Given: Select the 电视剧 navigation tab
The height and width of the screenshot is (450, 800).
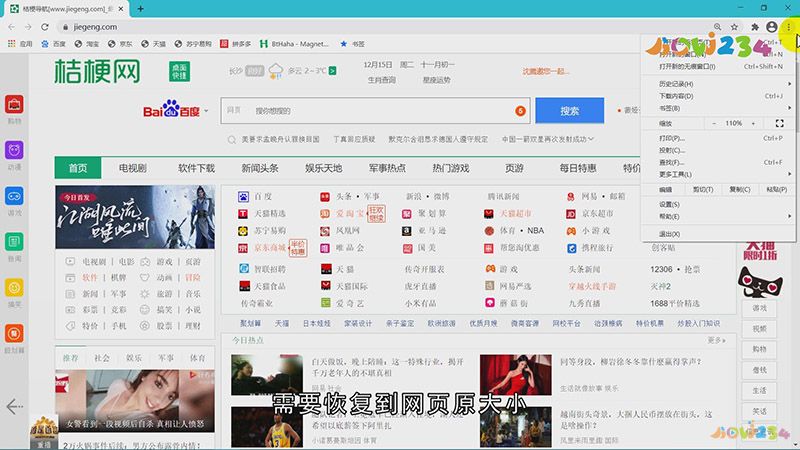Looking at the screenshot, I should pyautogui.click(x=133, y=168).
